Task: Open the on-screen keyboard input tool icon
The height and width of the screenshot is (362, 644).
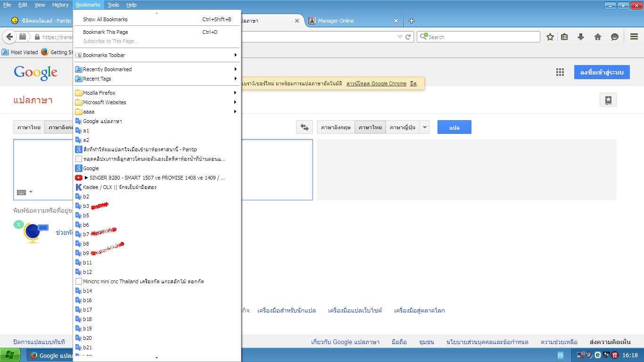Action: coord(22,192)
